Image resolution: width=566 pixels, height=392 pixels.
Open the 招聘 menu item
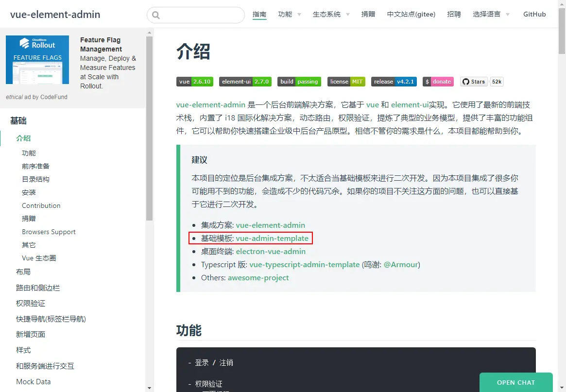(x=454, y=15)
